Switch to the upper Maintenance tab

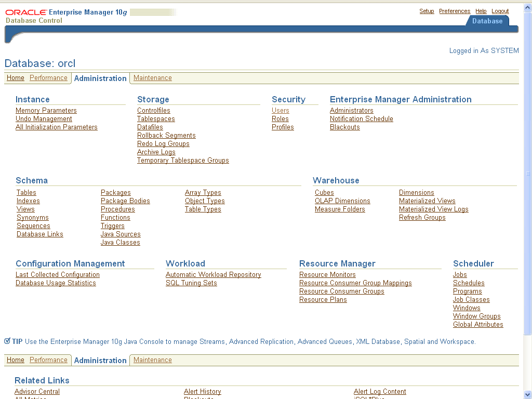coord(153,78)
